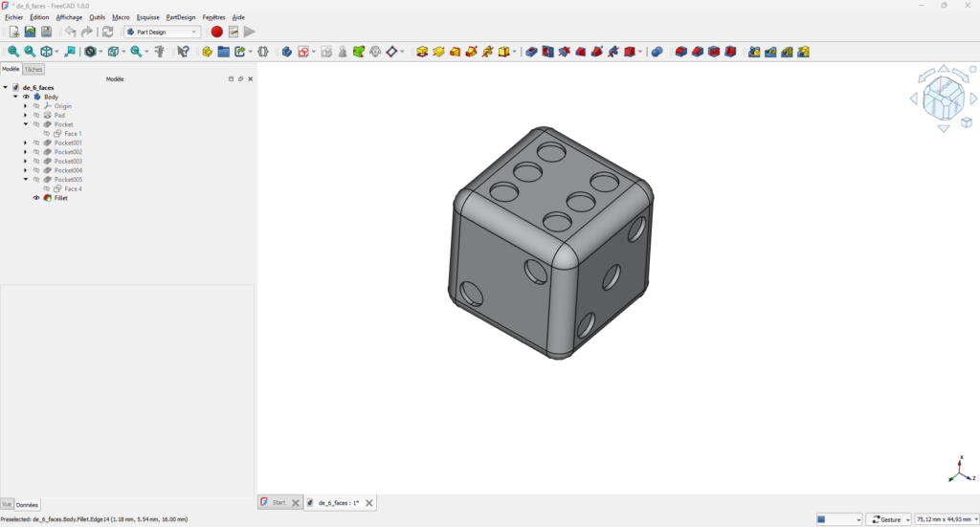Switch to the Tâches tab
The width and height of the screenshot is (980, 527).
33,69
